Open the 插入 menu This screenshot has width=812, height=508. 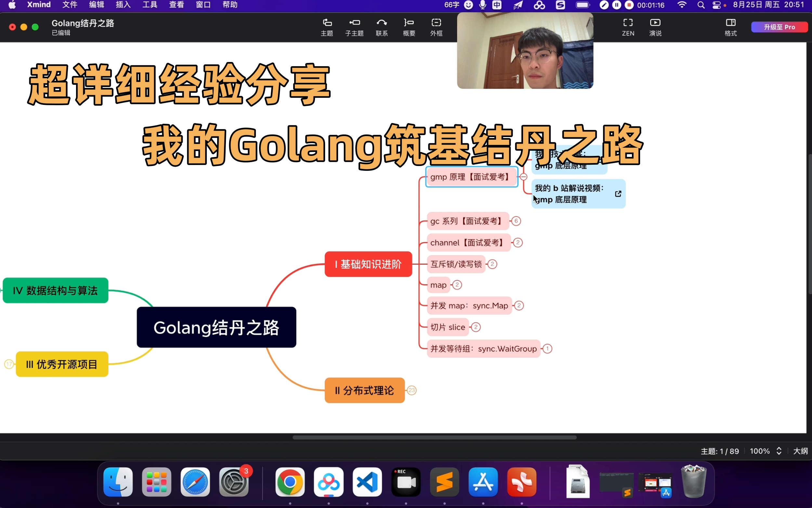click(123, 5)
